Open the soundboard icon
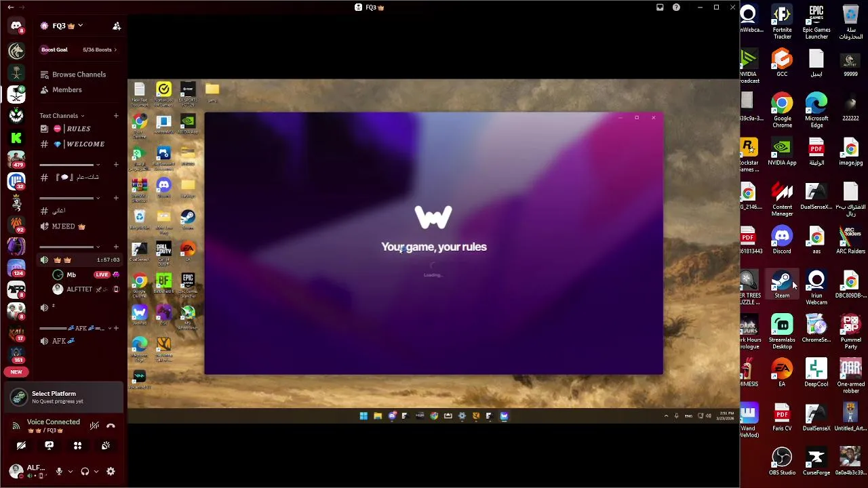868x488 pixels. pos(106,445)
